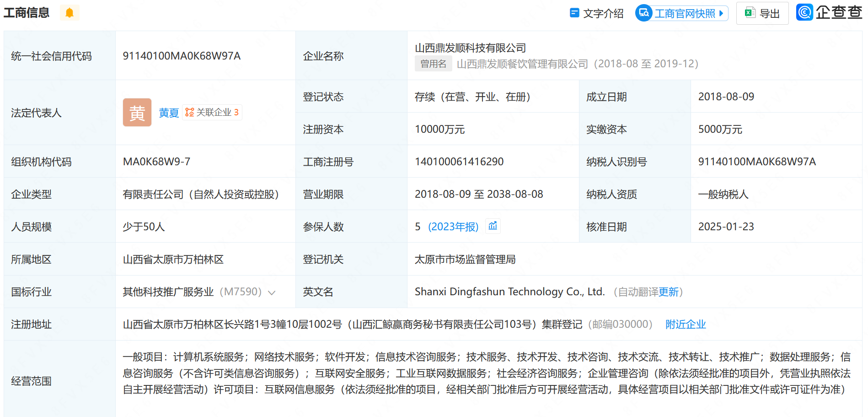
Task: Open the 附近企业 nearby companies link
Action: 686,325
